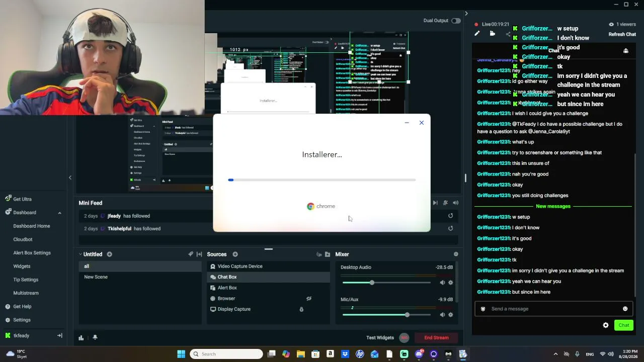Toggle lock on the Display Capture source
644x362 pixels.
pos(301,309)
